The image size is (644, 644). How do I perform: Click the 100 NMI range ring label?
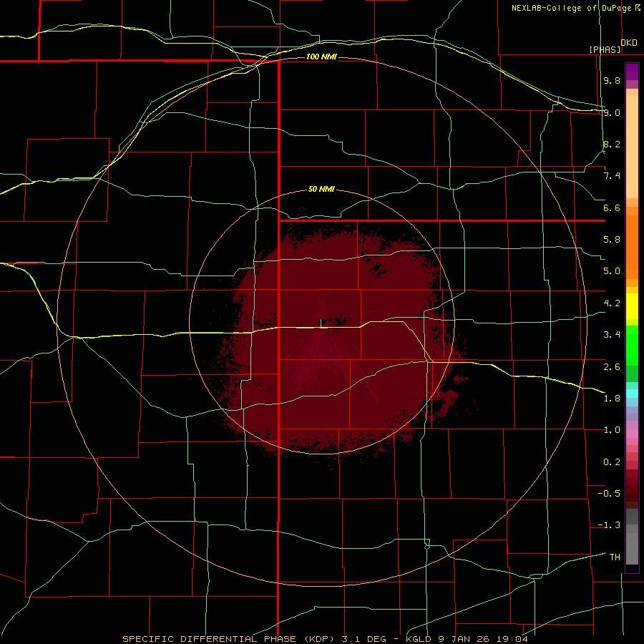tap(321, 57)
